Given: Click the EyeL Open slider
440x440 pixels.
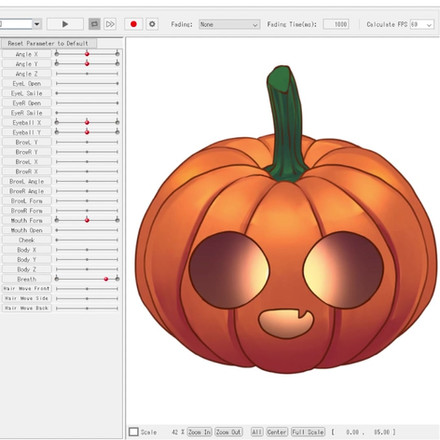Looking at the screenshot, I should (x=87, y=83).
